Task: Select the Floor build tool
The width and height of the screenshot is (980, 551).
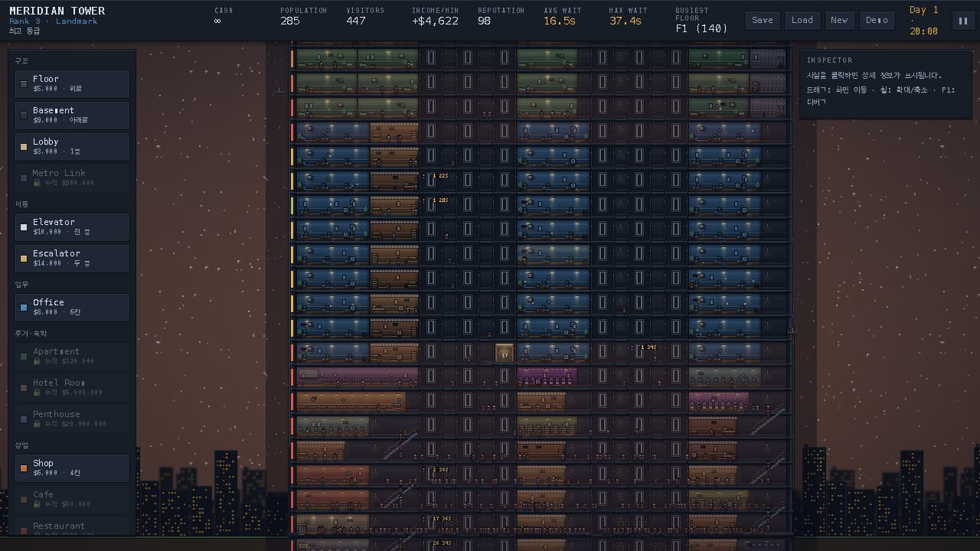Action: coord(72,83)
